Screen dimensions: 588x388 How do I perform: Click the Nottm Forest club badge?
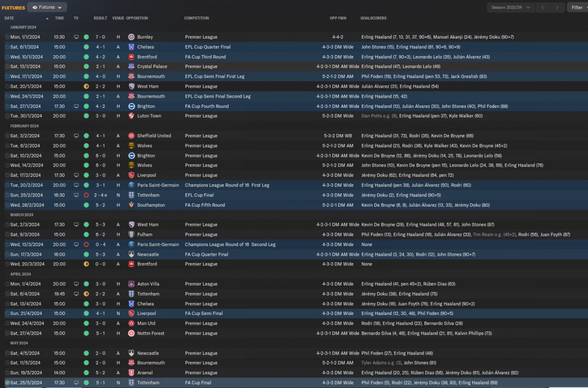click(x=131, y=333)
